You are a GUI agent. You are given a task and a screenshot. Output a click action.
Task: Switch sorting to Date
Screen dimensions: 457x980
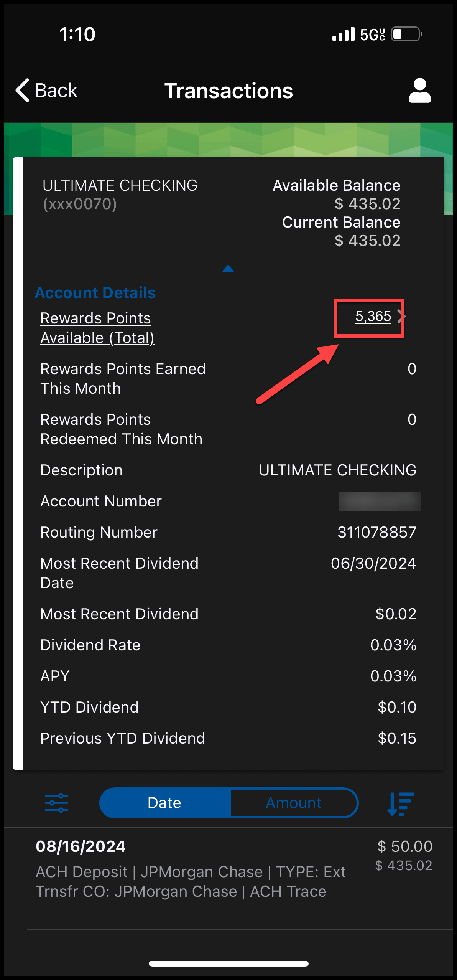(x=165, y=803)
